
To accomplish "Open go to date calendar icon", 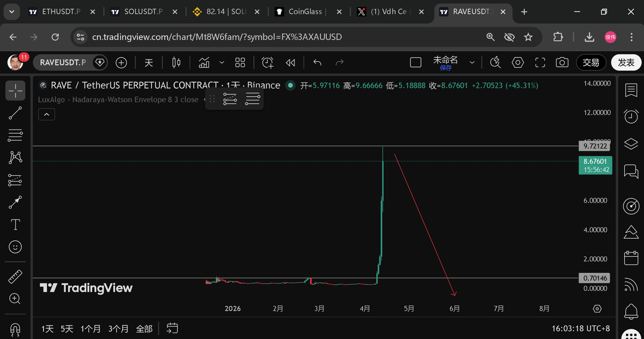I will click(172, 328).
